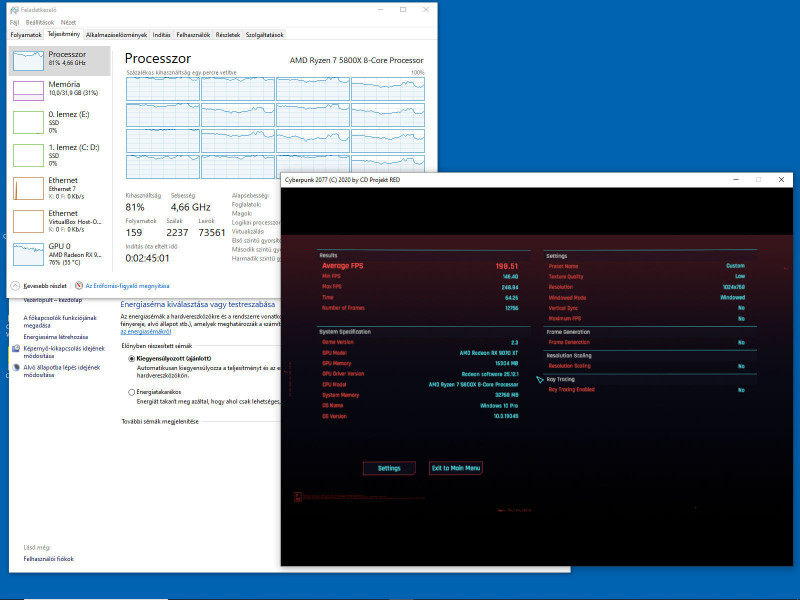Click the 81% utilization value
Viewport: 800px width, 600px height.
[x=135, y=207]
